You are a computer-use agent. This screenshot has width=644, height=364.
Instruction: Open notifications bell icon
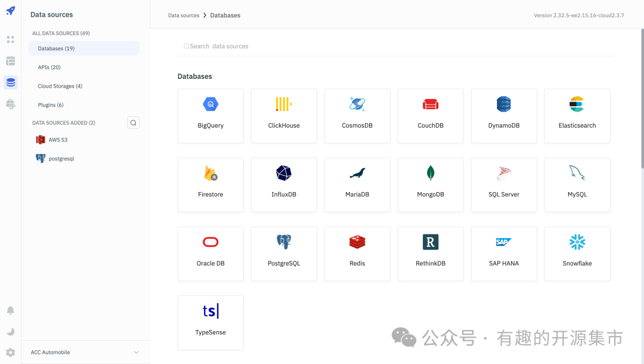[x=11, y=310]
